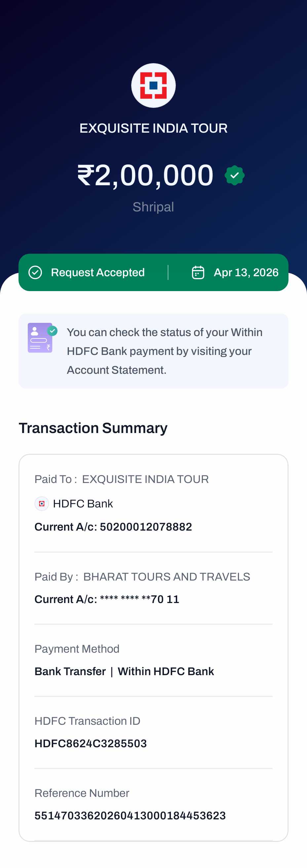Tap the Account Statement info message
Viewport: 307px width, 868px height.
[x=164, y=351]
